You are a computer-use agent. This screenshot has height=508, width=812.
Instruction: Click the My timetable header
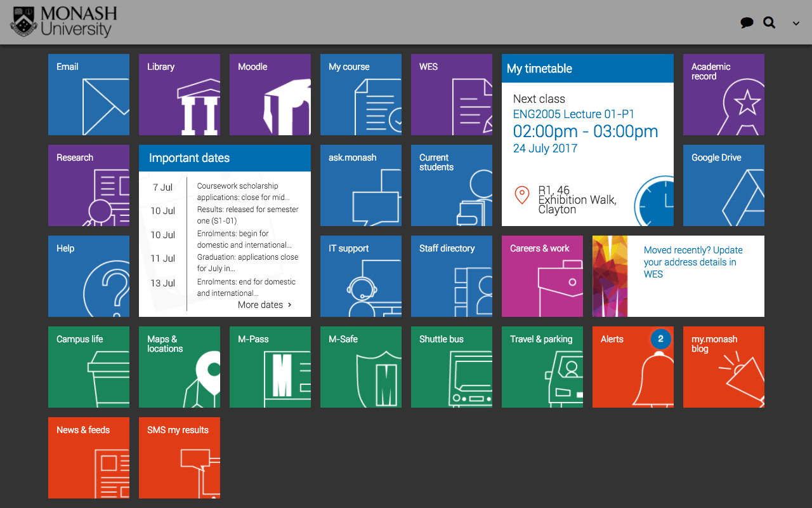click(x=587, y=69)
